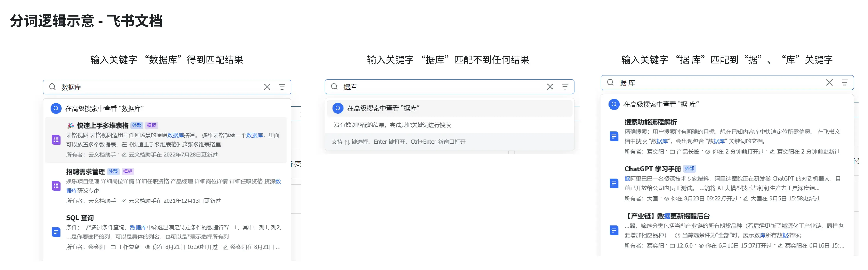This screenshot has height=270, width=868.
Task: Click search magnifier in "据库" search box
Action: [x=334, y=87]
